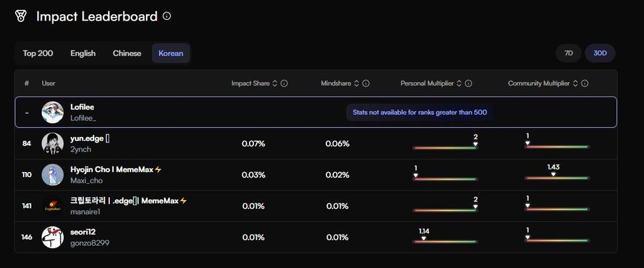Sort by Personal Multiplier column arrows

point(459,84)
